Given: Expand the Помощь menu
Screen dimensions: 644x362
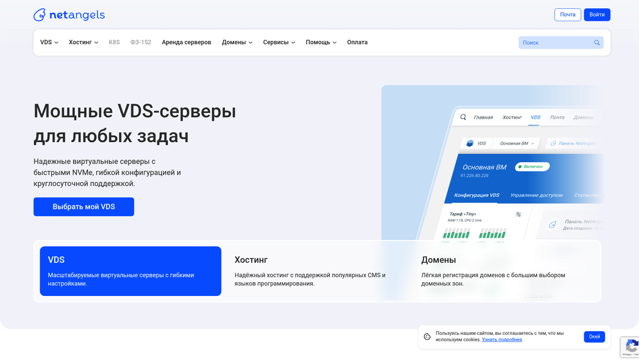Looking at the screenshot, I should (321, 42).
